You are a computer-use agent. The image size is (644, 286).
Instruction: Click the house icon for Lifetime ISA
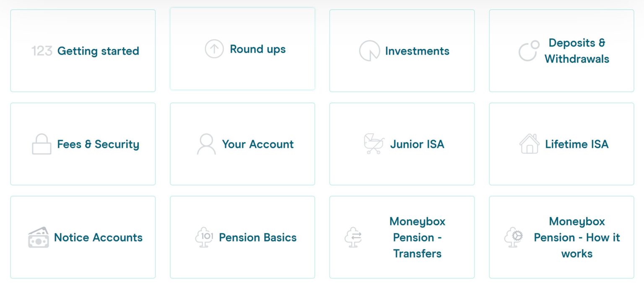530,144
